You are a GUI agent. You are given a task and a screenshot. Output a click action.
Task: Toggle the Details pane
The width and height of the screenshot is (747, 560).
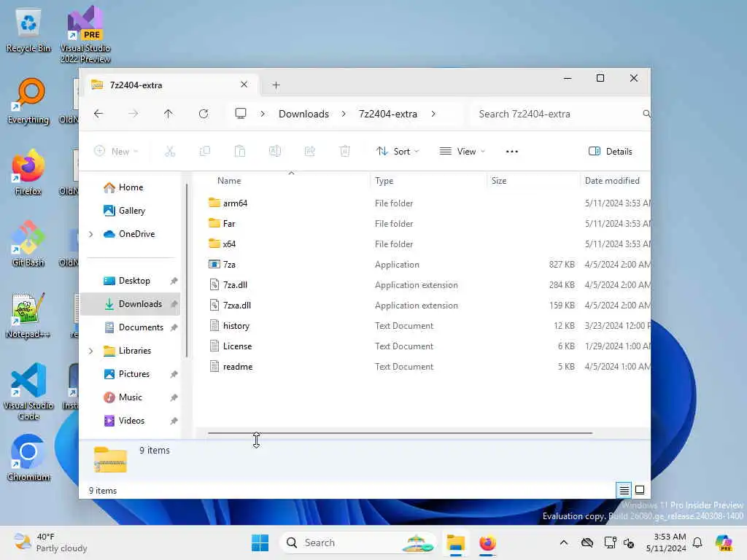[x=611, y=152]
